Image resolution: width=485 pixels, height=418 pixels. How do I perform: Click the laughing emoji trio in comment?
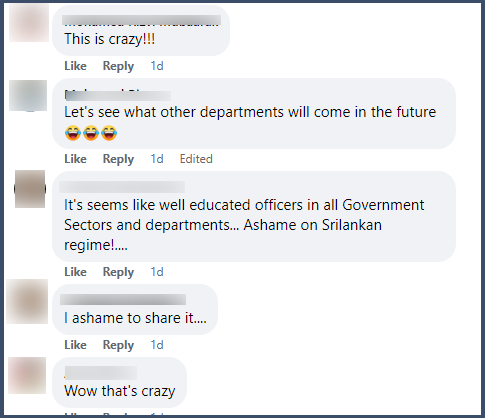click(x=91, y=133)
